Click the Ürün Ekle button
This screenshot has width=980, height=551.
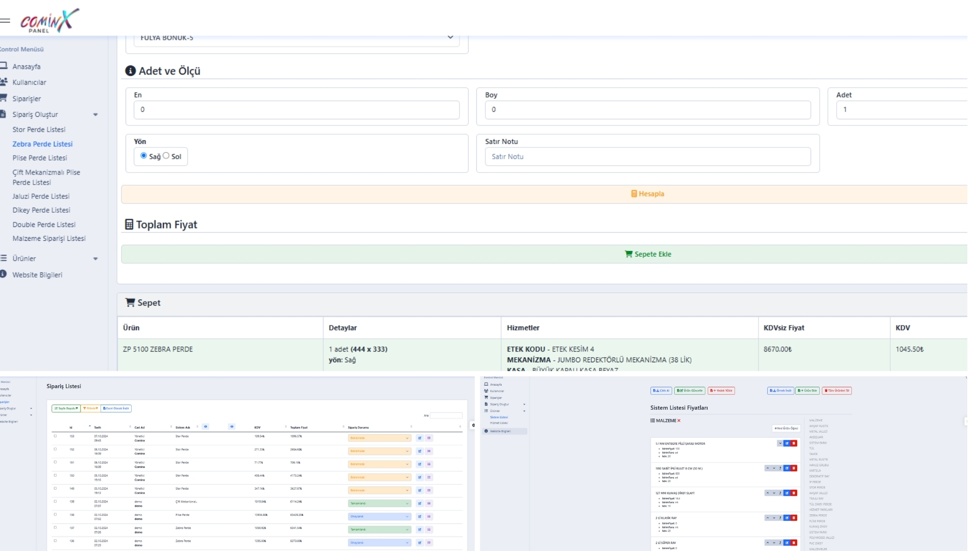(x=807, y=391)
